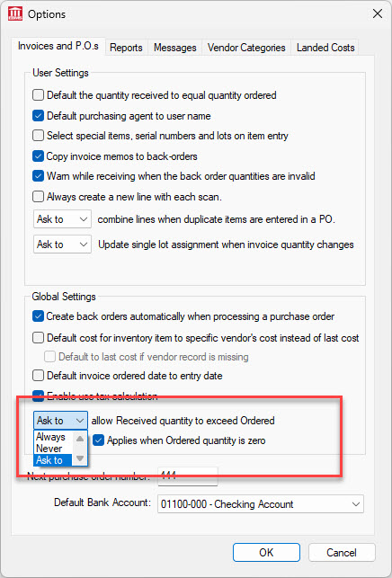Uncheck Default purchasing agent to user name
392x578 pixels.
39,116
